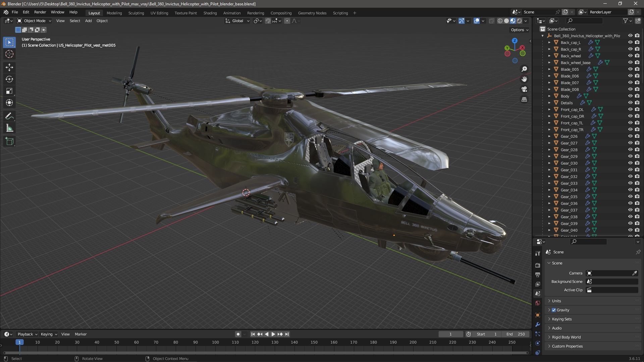Open the Render menu

pyautogui.click(x=40, y=12)
